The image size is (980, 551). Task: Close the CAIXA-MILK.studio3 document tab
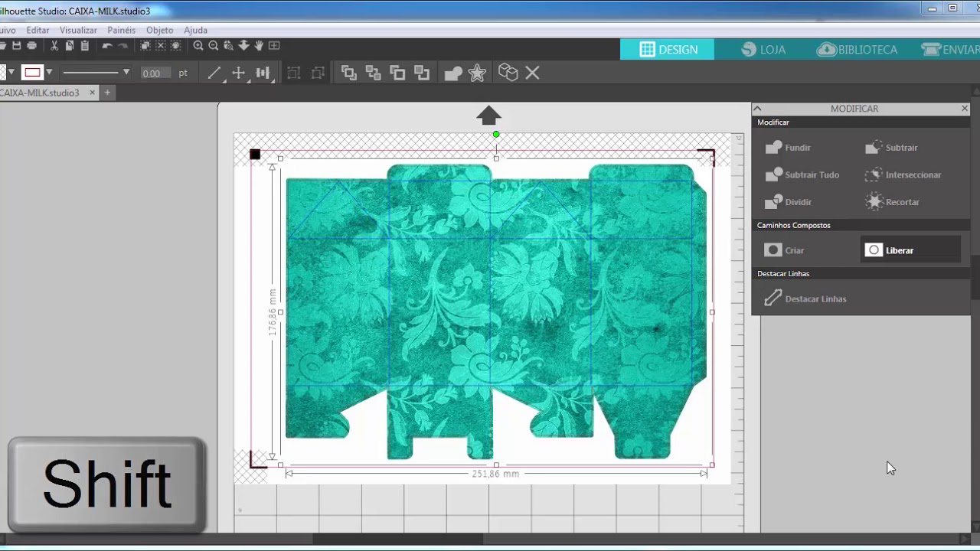(x=92, y=93)
